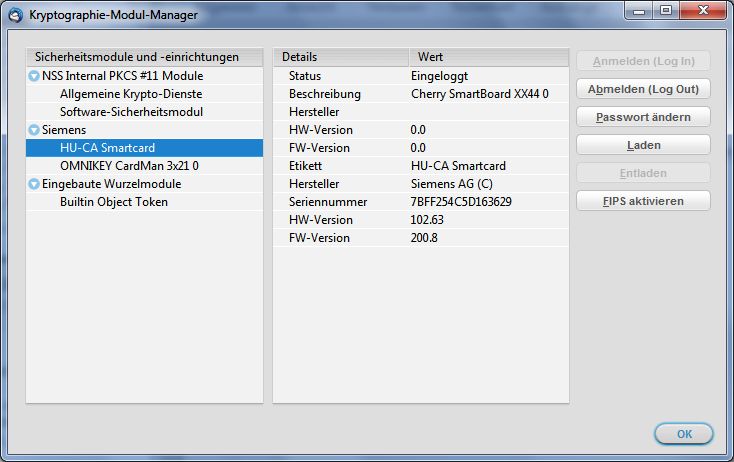The height and width of the screenshot is (462, 734).
Task: Collapse the NSS Internal PKCS #11 Module node
Action: pyautogui.click(x=34, y=76)
